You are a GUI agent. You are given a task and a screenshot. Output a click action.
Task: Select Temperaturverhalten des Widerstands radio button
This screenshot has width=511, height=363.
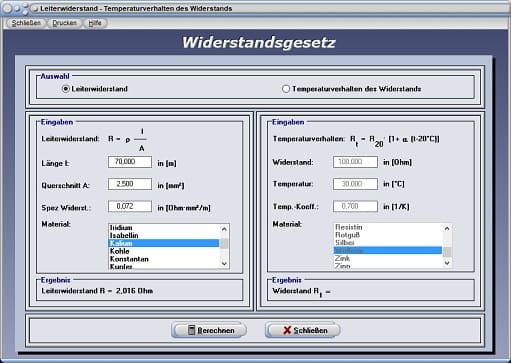pos(286,89)
